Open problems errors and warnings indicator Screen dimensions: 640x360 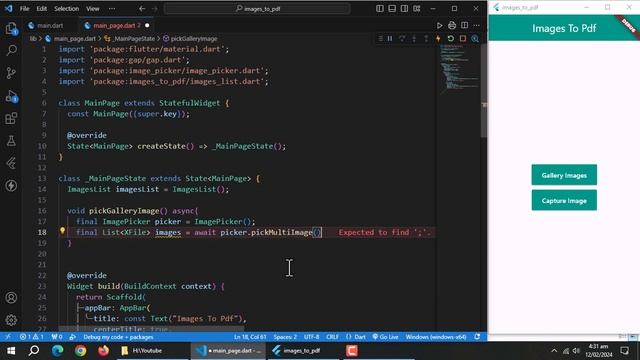(x=31, y=337)
